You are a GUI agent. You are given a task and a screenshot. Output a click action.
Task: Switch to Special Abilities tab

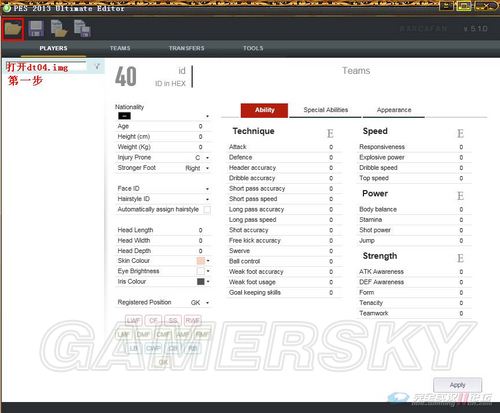pyautogui.click(x=326, y=110)
